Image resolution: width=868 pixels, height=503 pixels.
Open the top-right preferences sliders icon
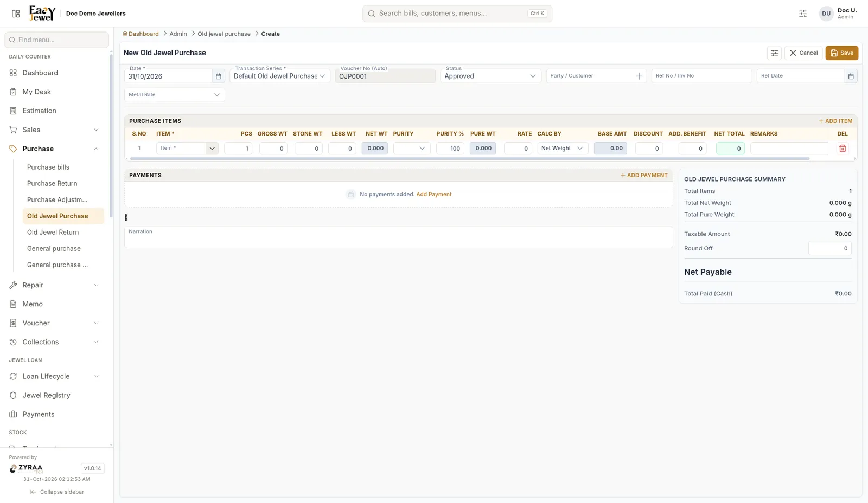803,14
